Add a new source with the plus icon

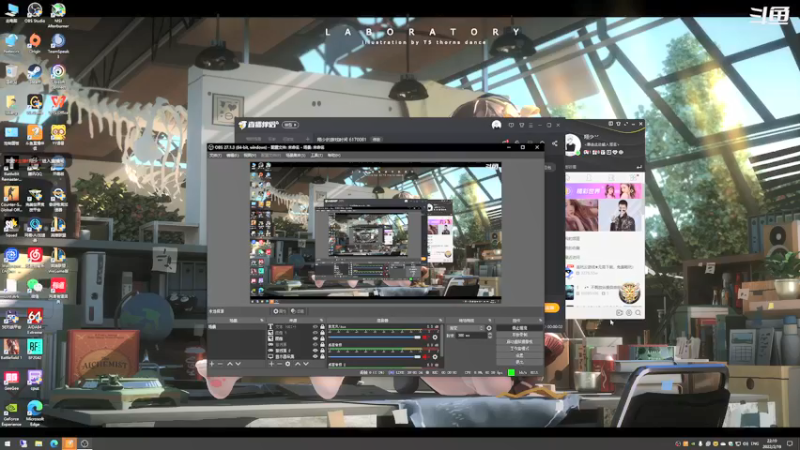pos(271,364)
